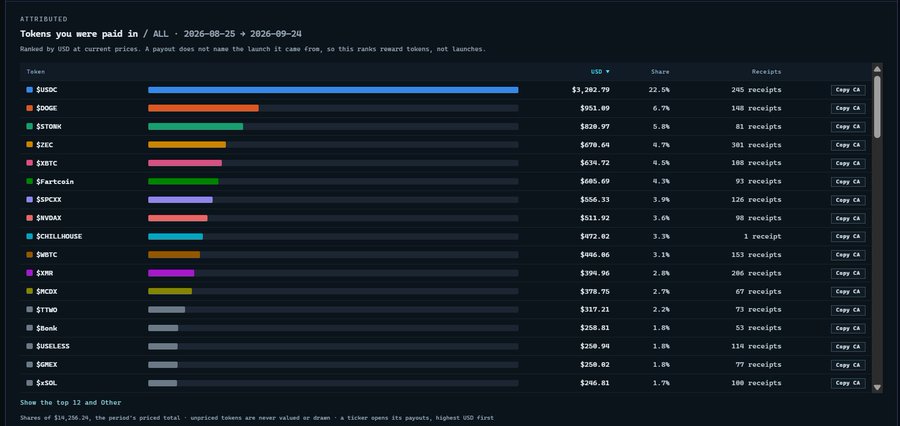Open the $DOGE ticker payouts
900x426 pixels.
pos(46,108)
